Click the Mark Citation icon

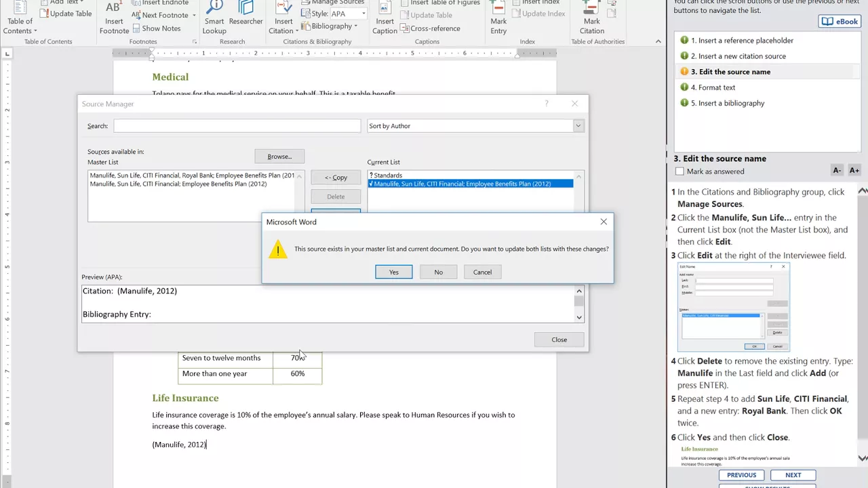(591, 19)
